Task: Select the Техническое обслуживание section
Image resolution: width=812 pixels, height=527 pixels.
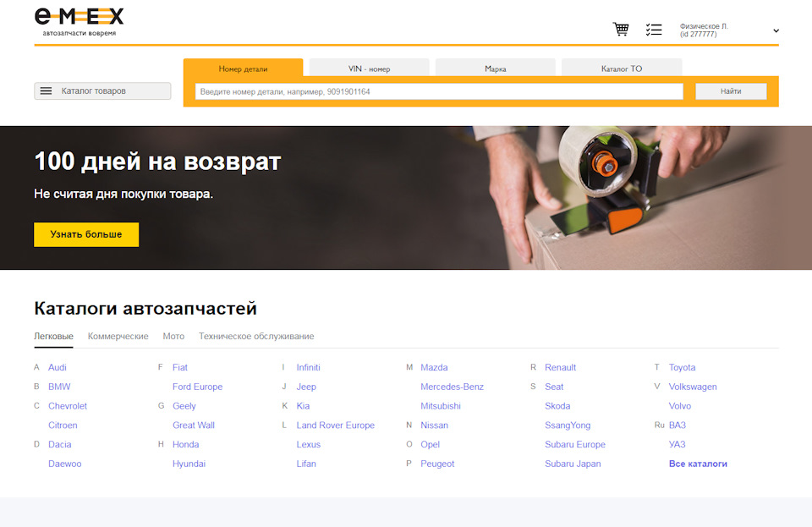Action: pyautogui.click(x=255, y=336)
